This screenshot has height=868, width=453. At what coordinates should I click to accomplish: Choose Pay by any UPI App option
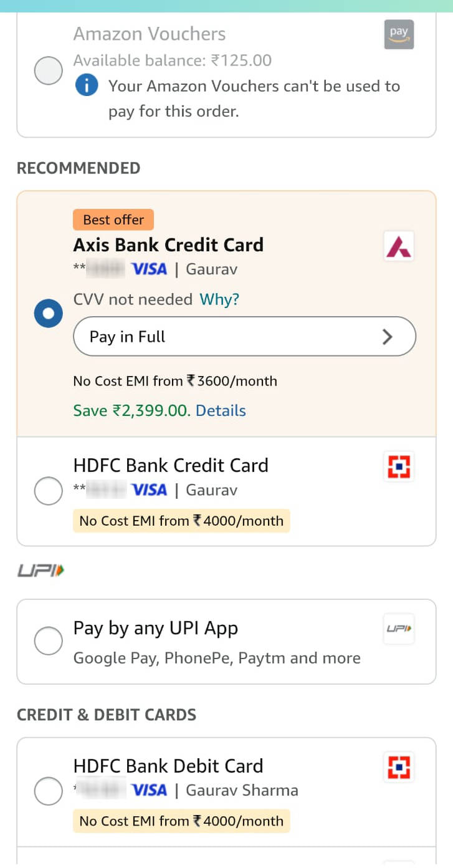coord(49,641)
